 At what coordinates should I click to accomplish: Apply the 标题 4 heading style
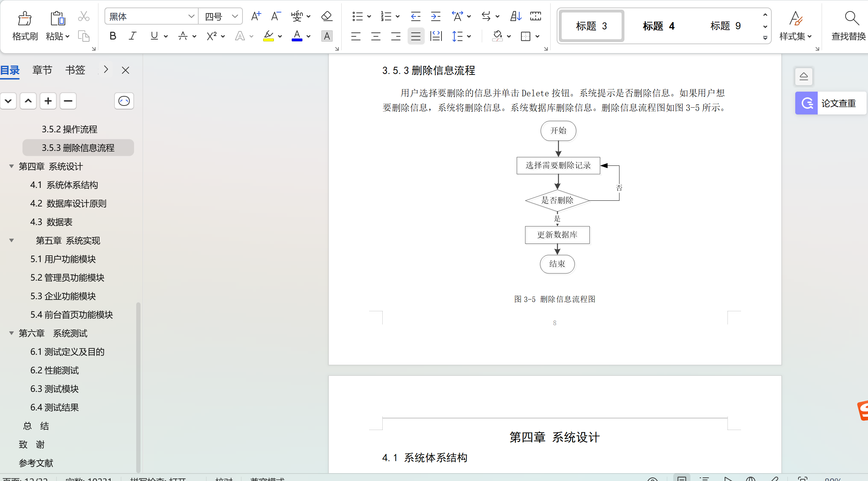point(658,26)
